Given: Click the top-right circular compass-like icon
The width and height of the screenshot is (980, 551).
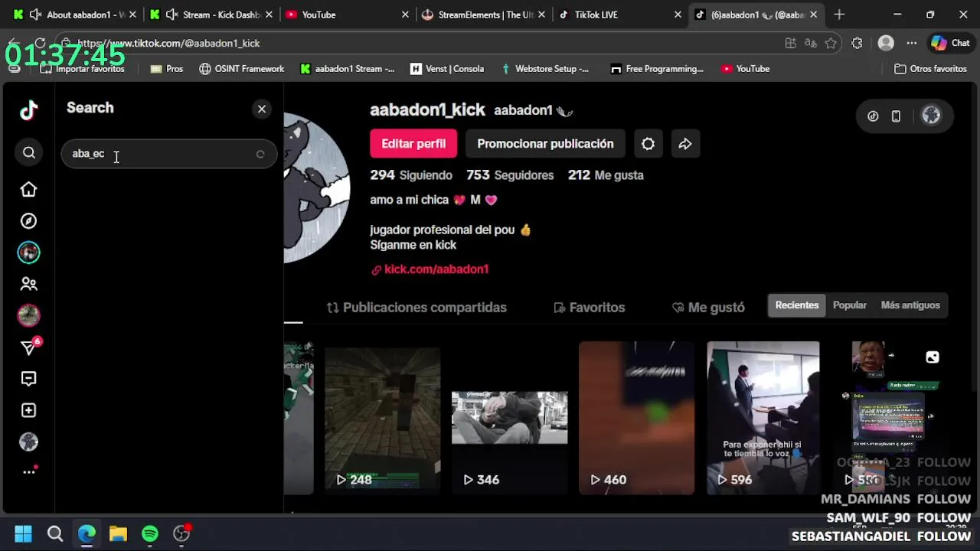Looking at the screenshot, I should [873, 116].
